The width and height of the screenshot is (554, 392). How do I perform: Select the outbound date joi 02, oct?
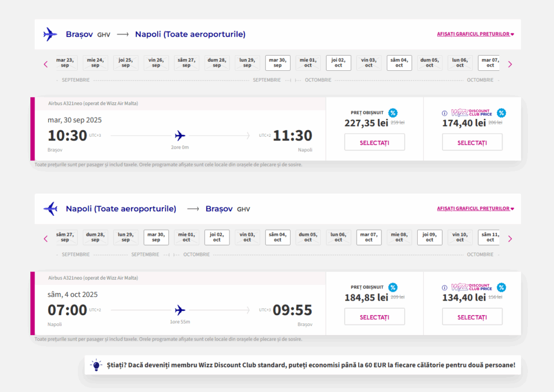338,63
